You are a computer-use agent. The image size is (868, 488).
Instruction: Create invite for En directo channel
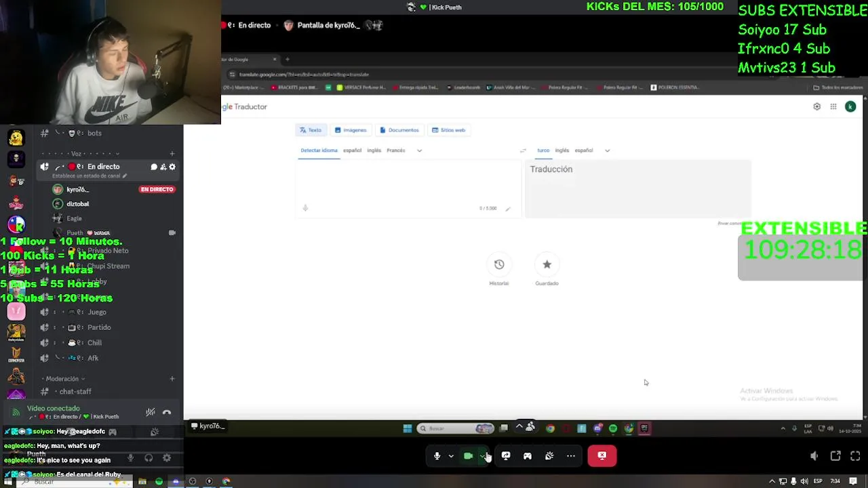[x=163, y=167]
